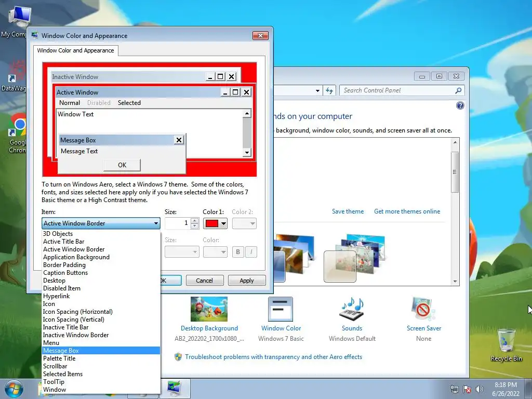Open Desktop Background settings icon
The image size is (532, 399).
[209, 309]
